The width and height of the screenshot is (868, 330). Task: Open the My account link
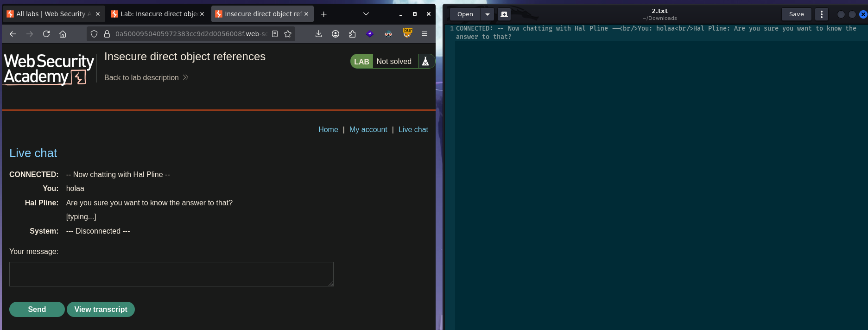click(x=368, y=129)
